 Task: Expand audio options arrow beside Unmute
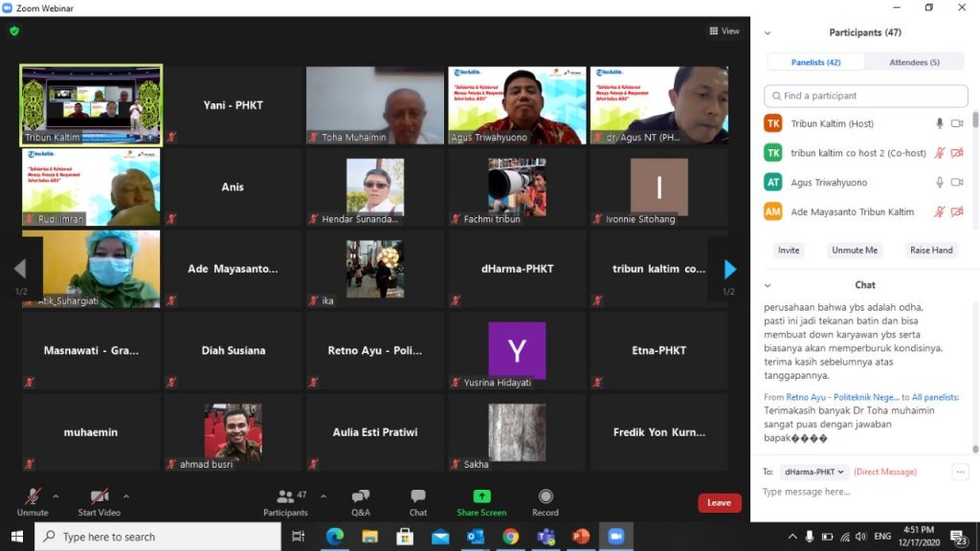coord(56,496)
